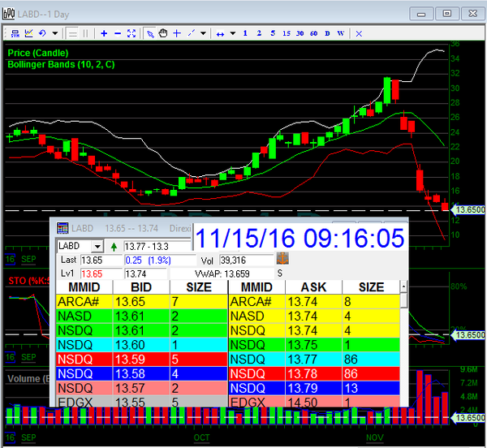
Task: Select the crosshair cursor tool
Action: [177, 33]
